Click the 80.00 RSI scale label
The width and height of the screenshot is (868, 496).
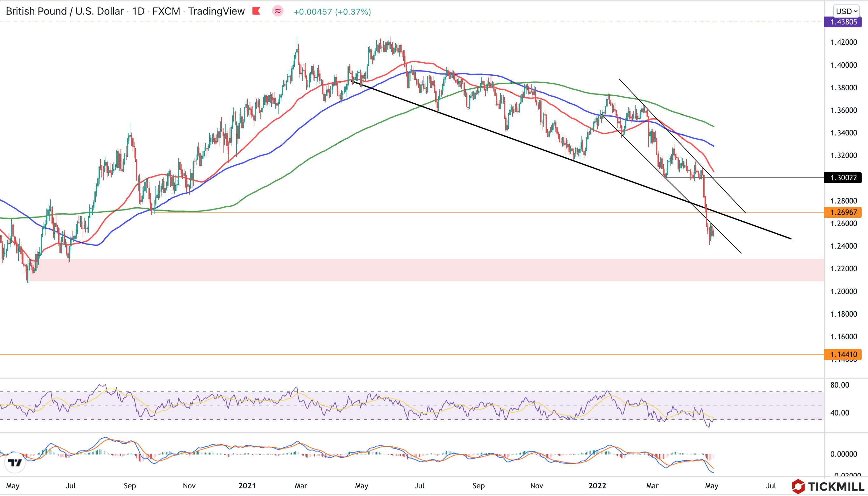[840, 385]
